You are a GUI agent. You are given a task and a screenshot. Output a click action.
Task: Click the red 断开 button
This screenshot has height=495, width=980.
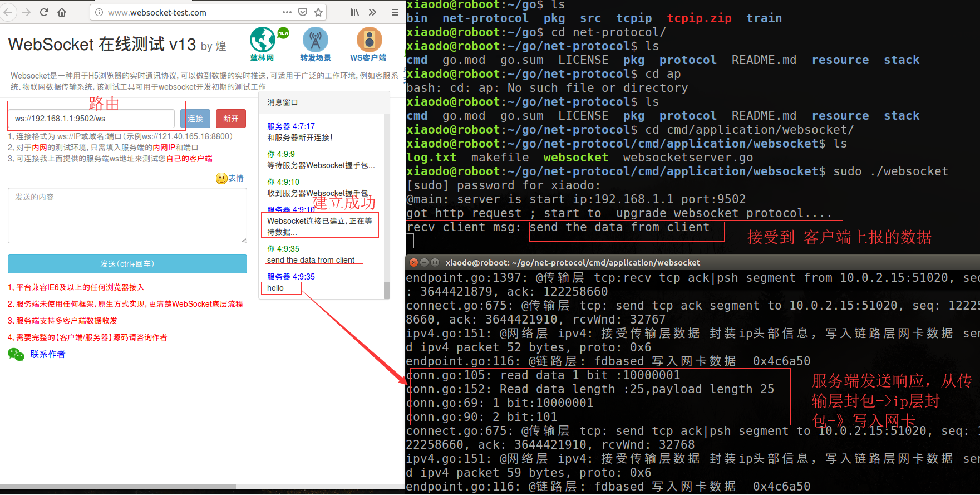(231, 119)
